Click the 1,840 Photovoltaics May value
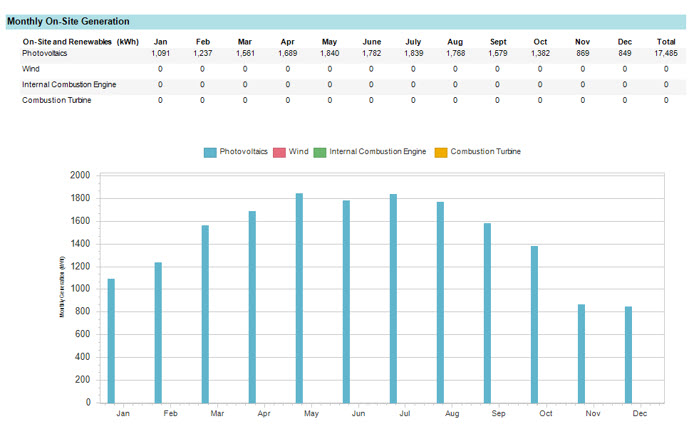The height and width of the screenshot is (432, 694). 329,53
